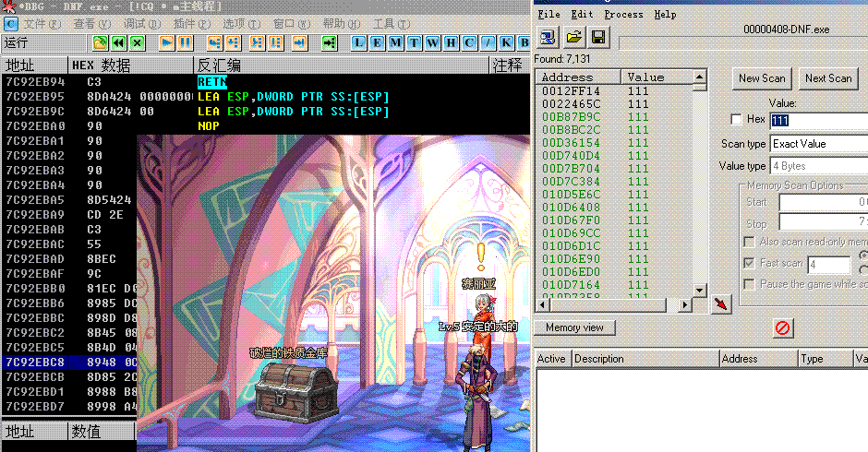
Task: Open CPU window with C icon
Action: click(469, 43)
